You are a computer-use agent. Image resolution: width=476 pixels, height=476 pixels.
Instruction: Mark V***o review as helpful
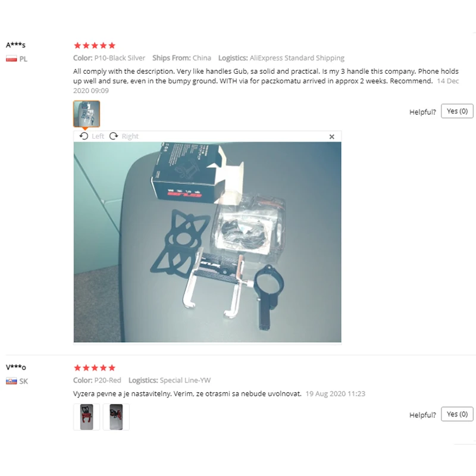457,414
